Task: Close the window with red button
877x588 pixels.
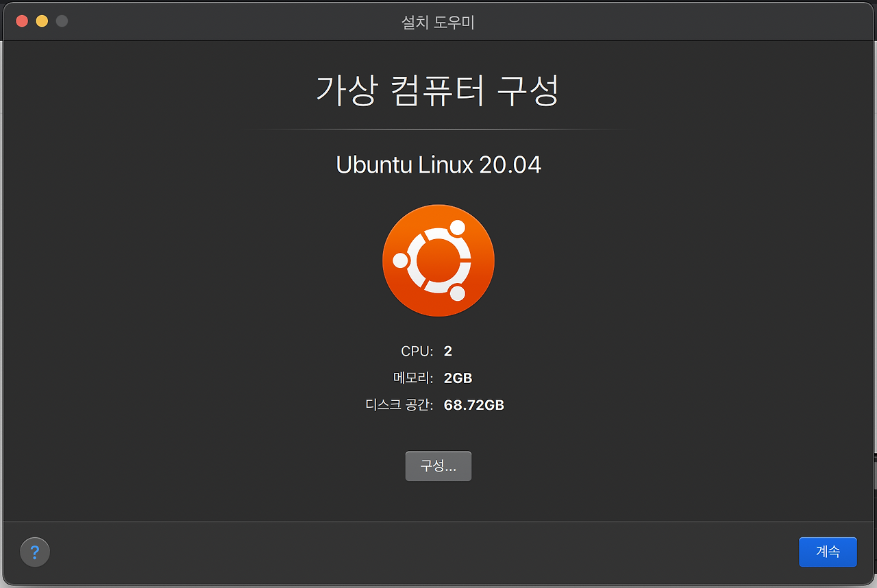Action: pos(22,21)
